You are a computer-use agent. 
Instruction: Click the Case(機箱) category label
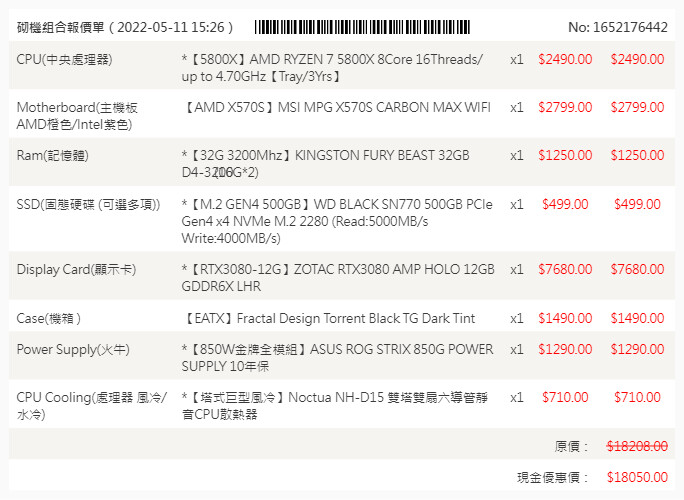tap(49, 318)
